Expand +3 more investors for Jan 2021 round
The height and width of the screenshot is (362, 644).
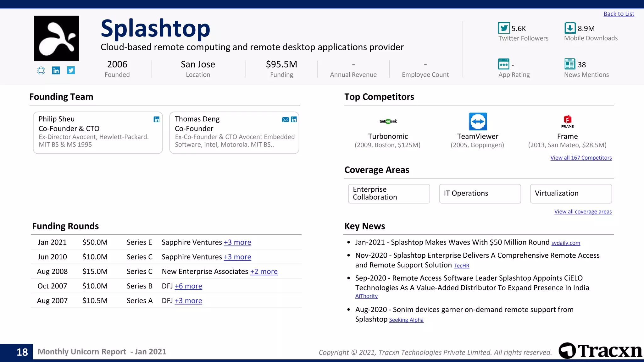[237, 242]
